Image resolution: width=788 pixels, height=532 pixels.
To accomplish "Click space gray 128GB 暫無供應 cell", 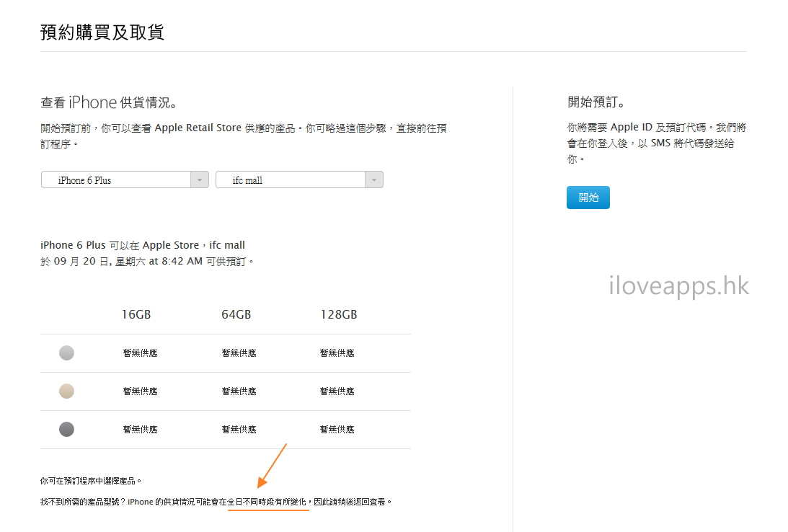I will [x=337, y=430].
